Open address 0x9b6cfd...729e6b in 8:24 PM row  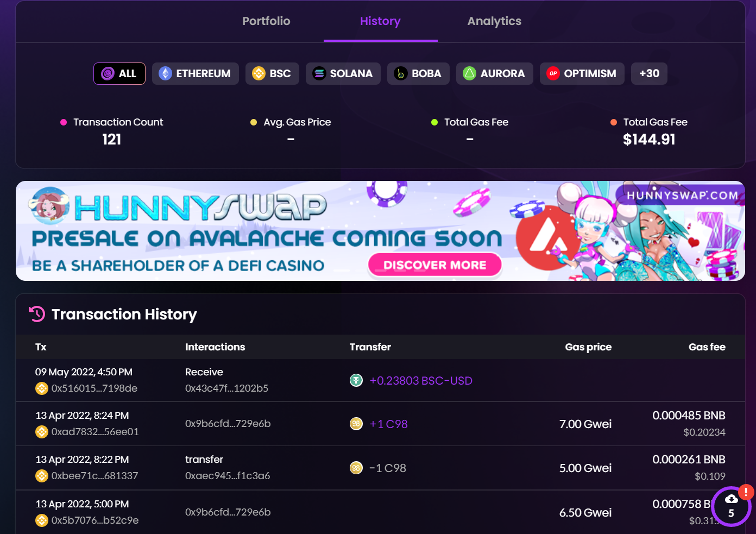(x=228, y=424)
